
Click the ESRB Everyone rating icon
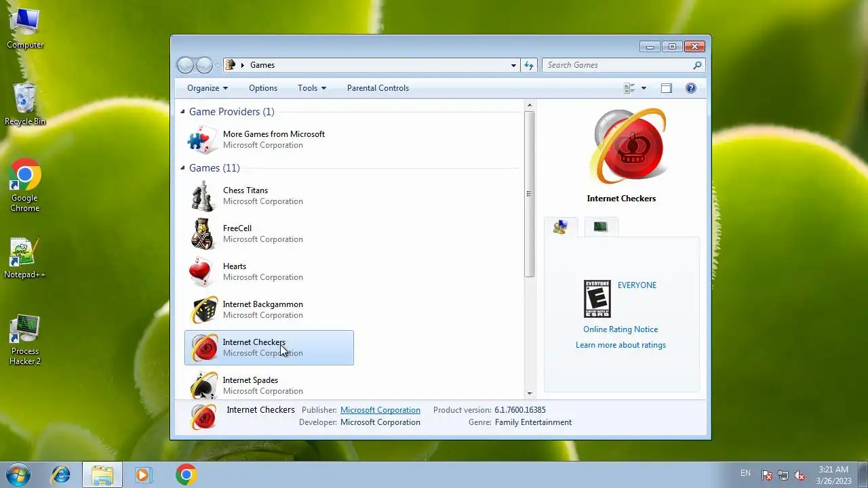597,299
